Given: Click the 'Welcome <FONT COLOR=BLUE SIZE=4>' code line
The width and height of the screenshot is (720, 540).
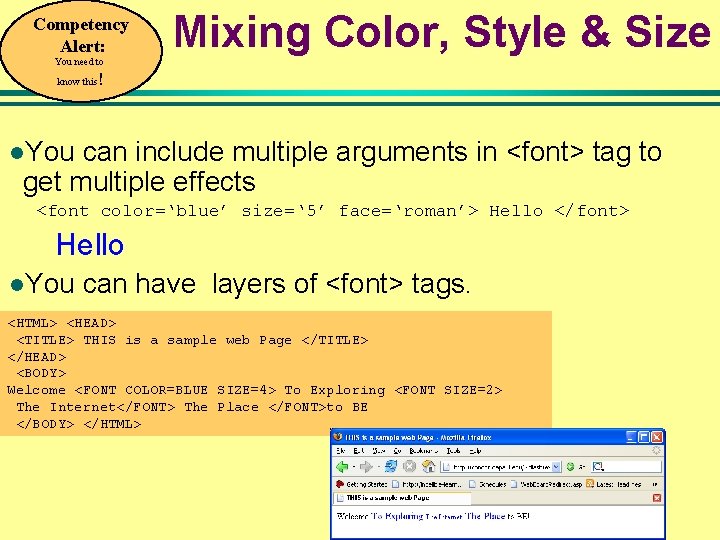Looking at the screenshot, I should pos(255,390).
